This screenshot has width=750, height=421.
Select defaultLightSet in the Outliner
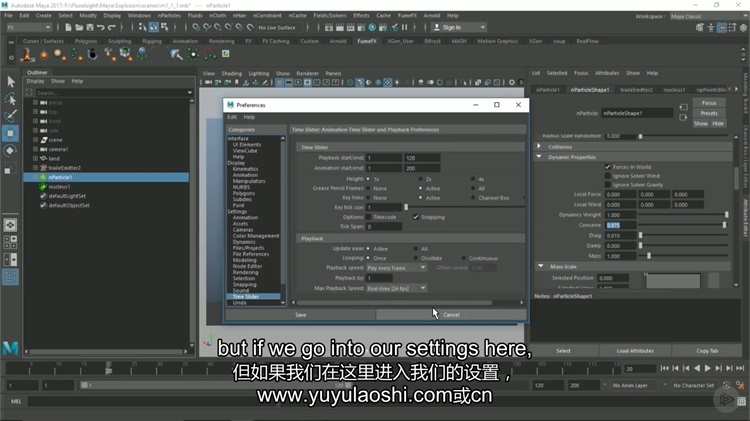tap(67, 196)
